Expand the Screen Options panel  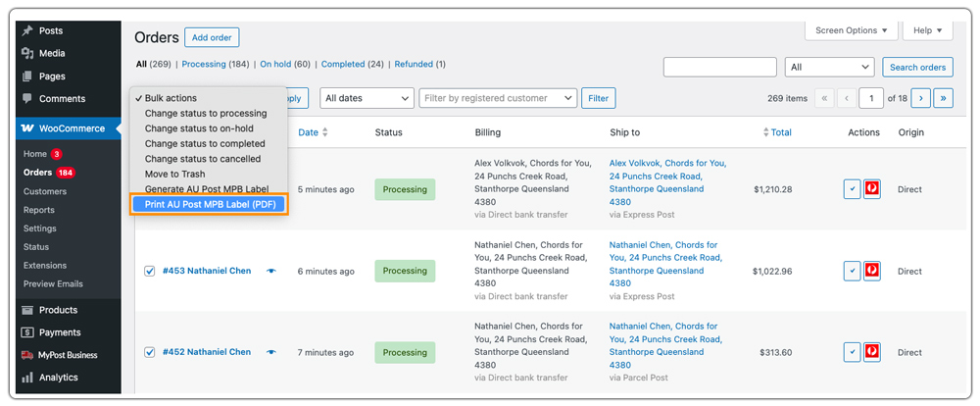coord(852,30)
